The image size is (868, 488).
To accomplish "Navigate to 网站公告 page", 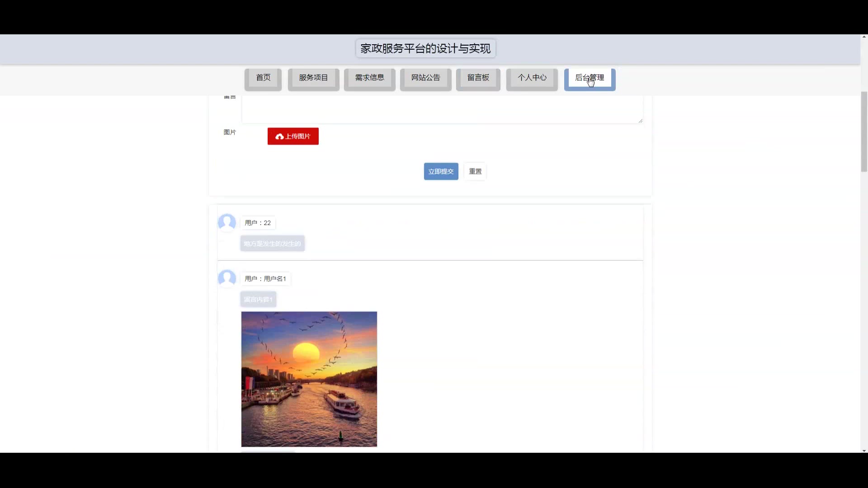I will (x=425, y=78).
